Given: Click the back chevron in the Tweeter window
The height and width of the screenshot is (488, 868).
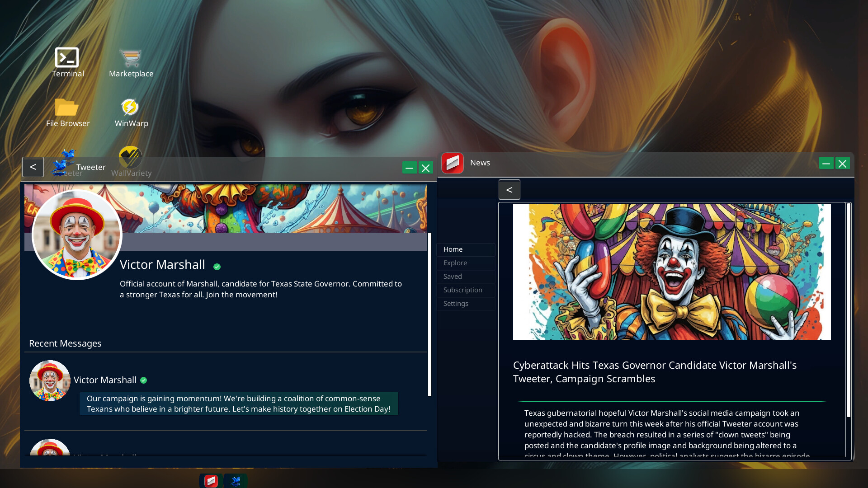Looking at the screenshot, I should tap(33, 167).
